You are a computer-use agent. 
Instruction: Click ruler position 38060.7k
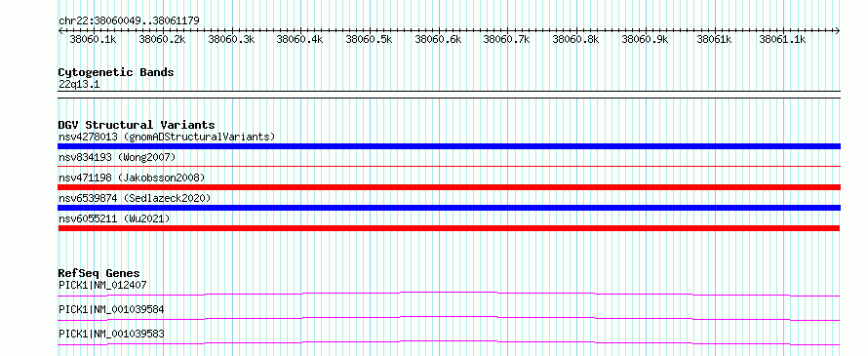point(506,39)
